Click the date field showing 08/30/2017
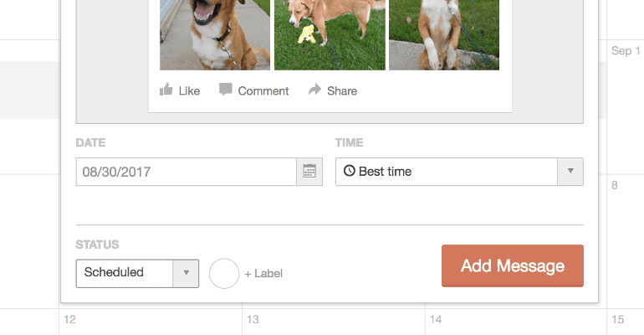The image size is (644, 335). point(187,172)
